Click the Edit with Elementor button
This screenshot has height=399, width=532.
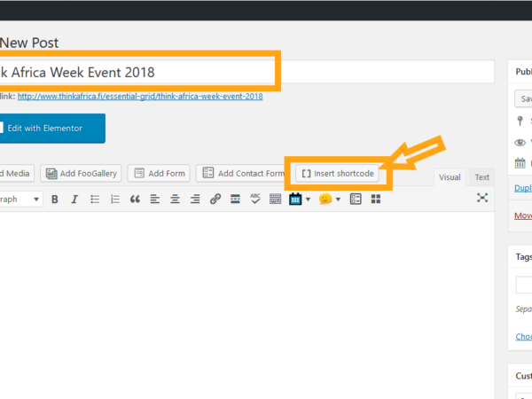[52, 129]
